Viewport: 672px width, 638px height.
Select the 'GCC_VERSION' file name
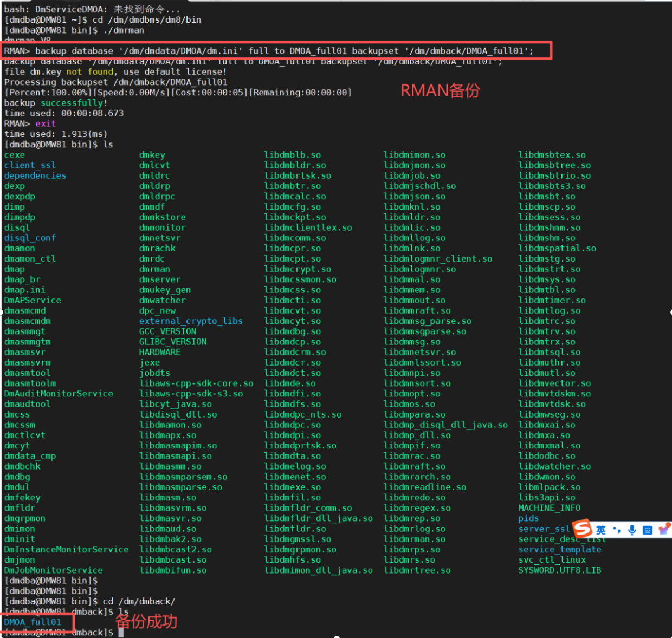point(168,331)
